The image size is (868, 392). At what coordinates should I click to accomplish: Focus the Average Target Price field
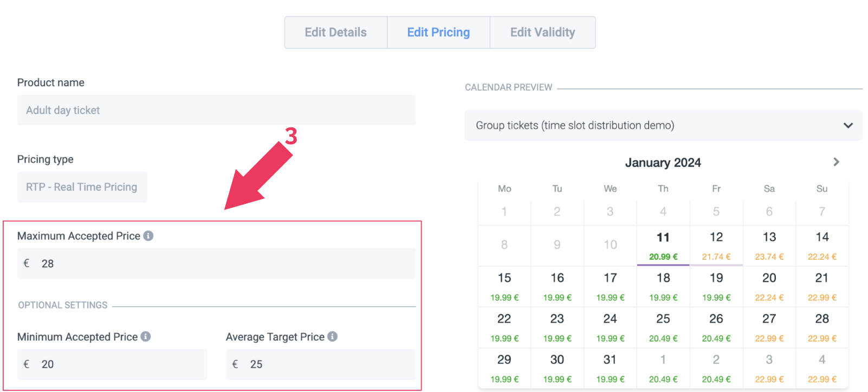click(321, 364)
